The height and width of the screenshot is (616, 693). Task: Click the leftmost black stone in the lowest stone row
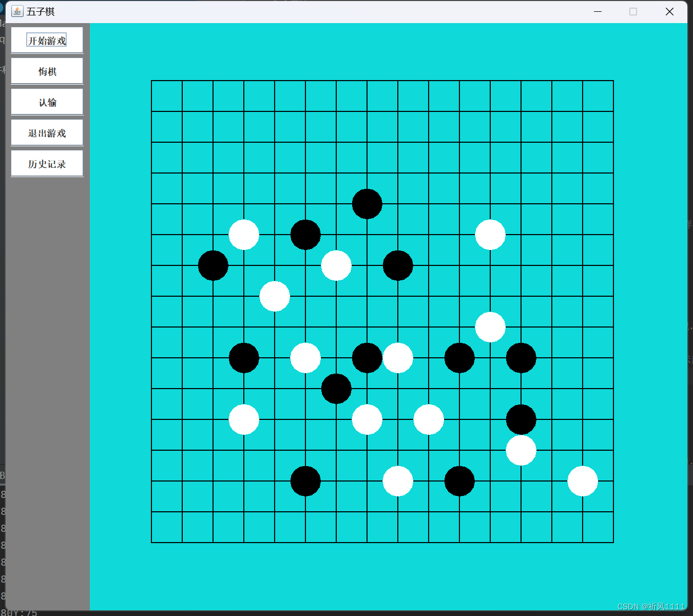pyautogui.click(x=305, y=481)
